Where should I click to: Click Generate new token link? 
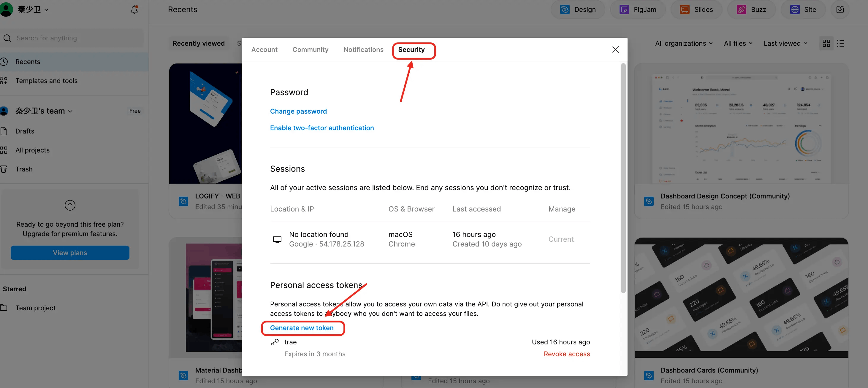click(302, 328)
